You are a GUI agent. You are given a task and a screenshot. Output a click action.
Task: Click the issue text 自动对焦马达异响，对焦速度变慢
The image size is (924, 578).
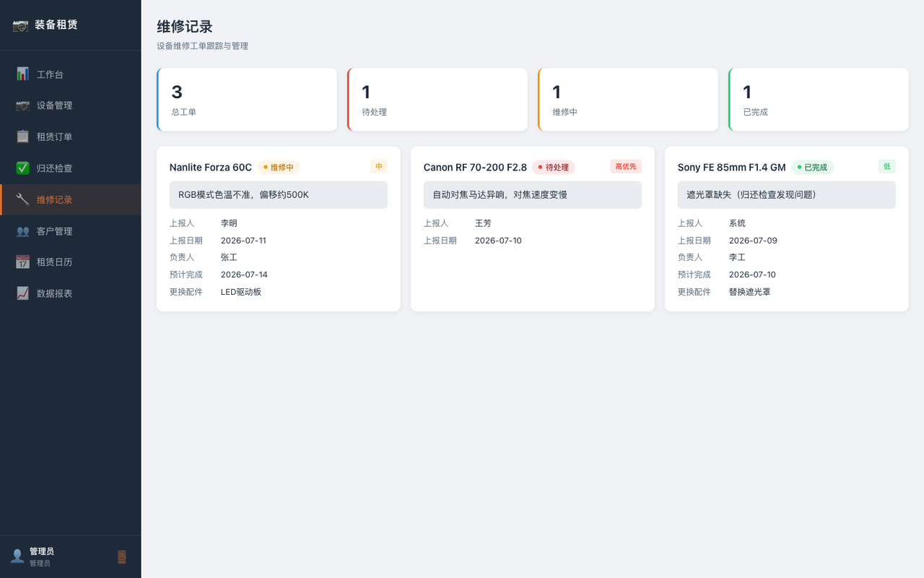(500, 195)
